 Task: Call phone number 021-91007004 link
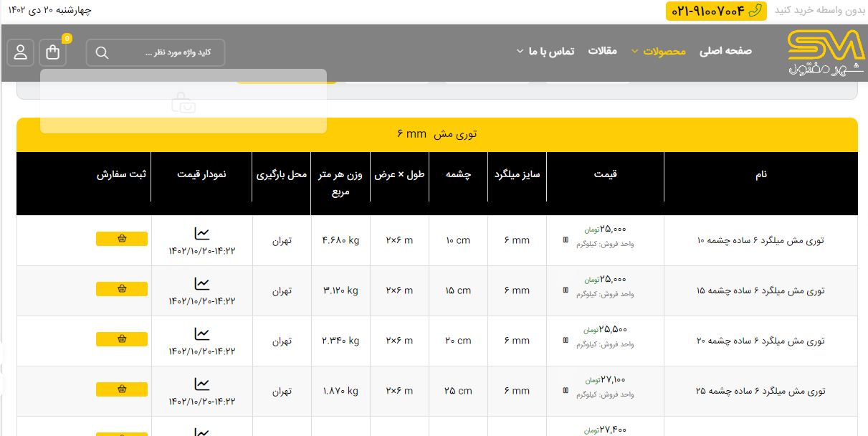click(708, 11)
